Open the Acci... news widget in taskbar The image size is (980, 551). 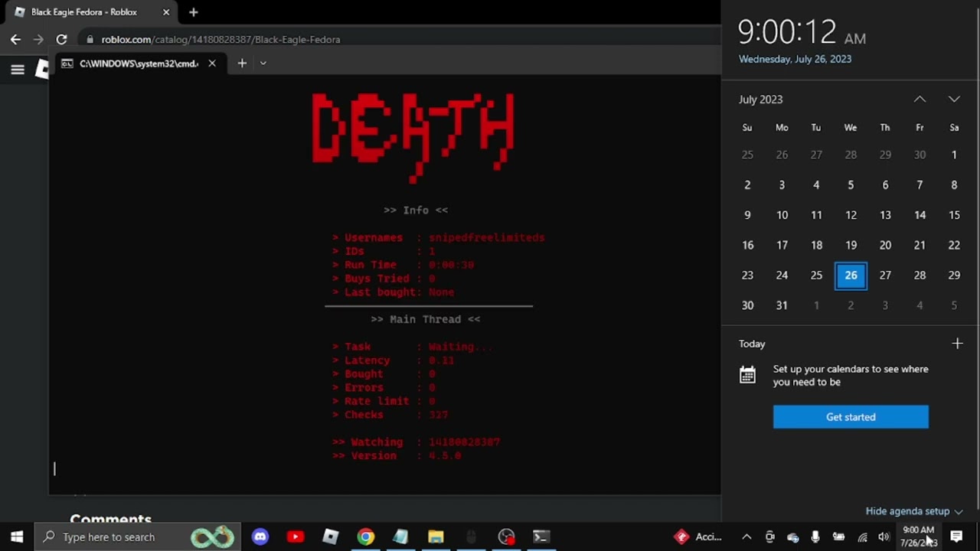coord(698,537)
